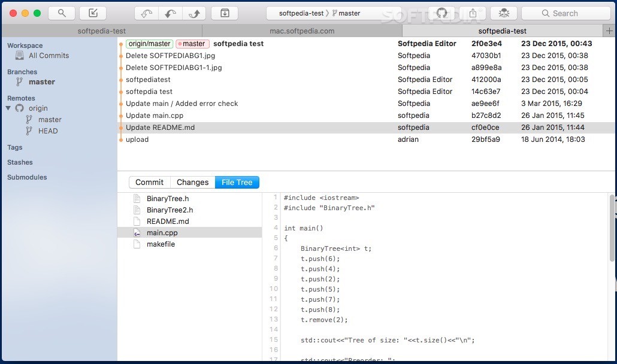Select origin under Remotes
617x364 pixels.
38,108
